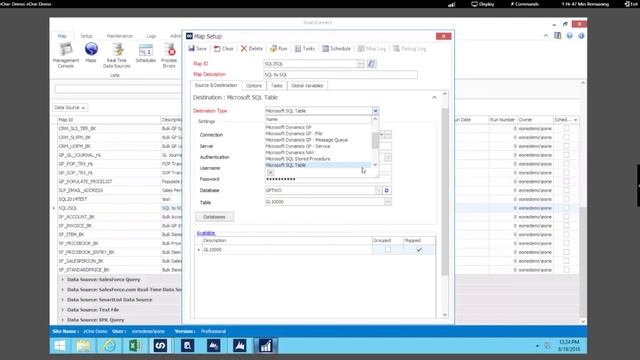
Task: Expand Data Source: SmartList Data Source group
Action: (62, 300)
